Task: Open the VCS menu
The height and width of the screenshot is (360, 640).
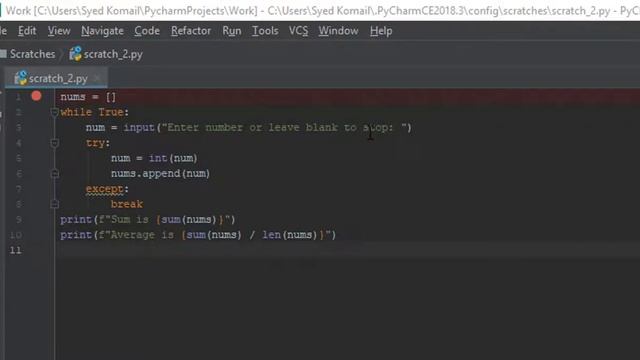Action: pos(298,31)
